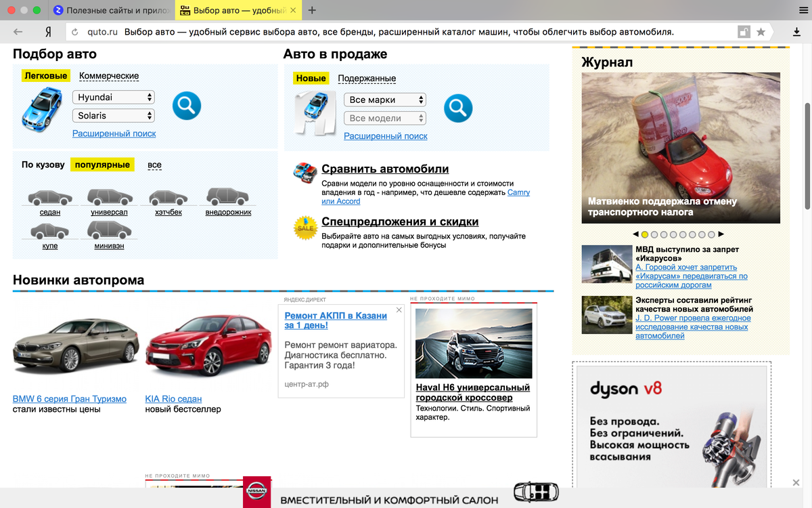Select the Подержанные cars tab
The height and width of the screenshot is (508, 812).
point(367,79)
